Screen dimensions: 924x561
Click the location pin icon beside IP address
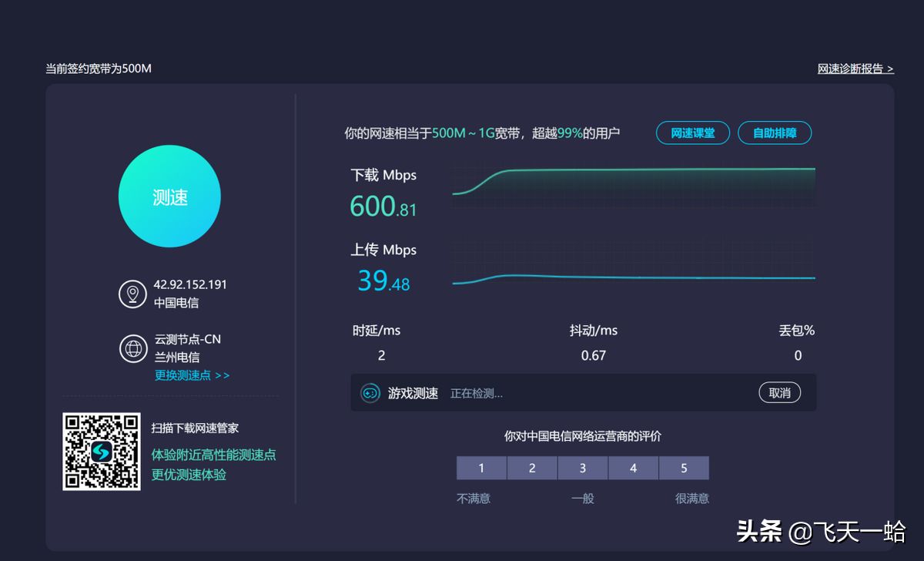click(x=132, y=294)
